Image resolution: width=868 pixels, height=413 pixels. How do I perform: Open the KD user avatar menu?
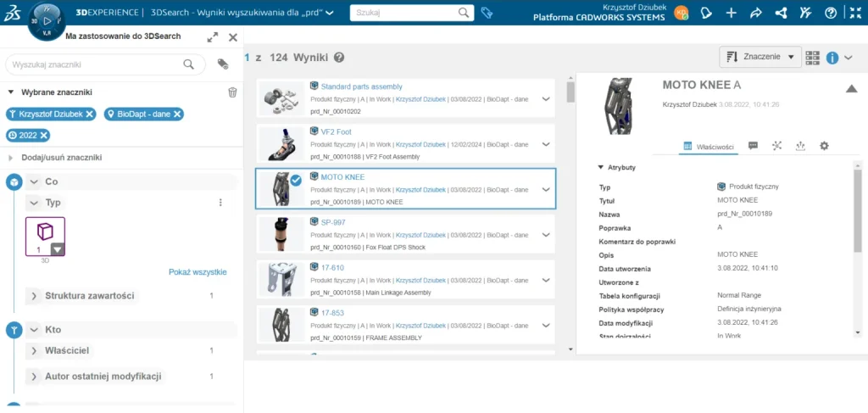tap(681, 13)
